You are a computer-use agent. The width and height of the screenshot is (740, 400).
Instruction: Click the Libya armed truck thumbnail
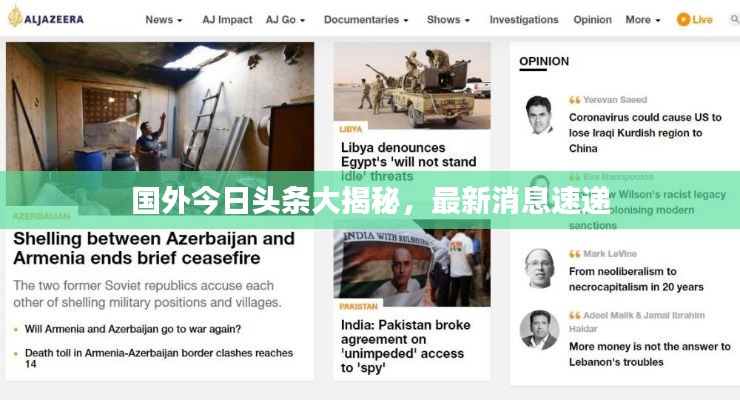click(412, 85)
